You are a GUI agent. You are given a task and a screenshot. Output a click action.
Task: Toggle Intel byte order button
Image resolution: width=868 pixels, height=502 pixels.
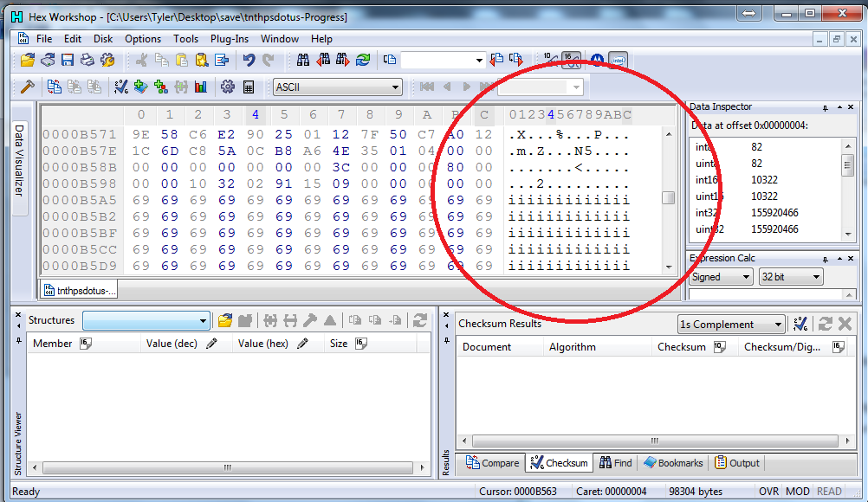point(619,61)
